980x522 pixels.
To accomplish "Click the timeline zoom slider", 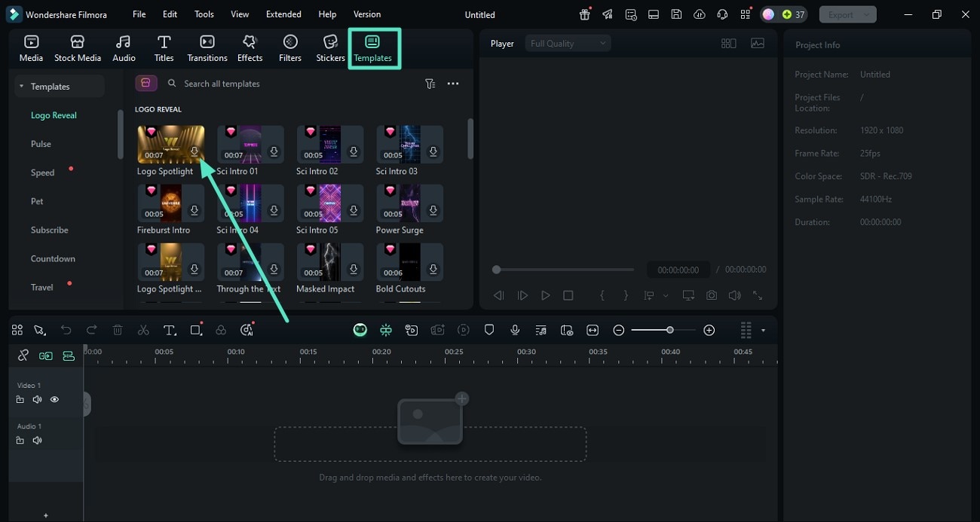I will click(x=662, y=330).
